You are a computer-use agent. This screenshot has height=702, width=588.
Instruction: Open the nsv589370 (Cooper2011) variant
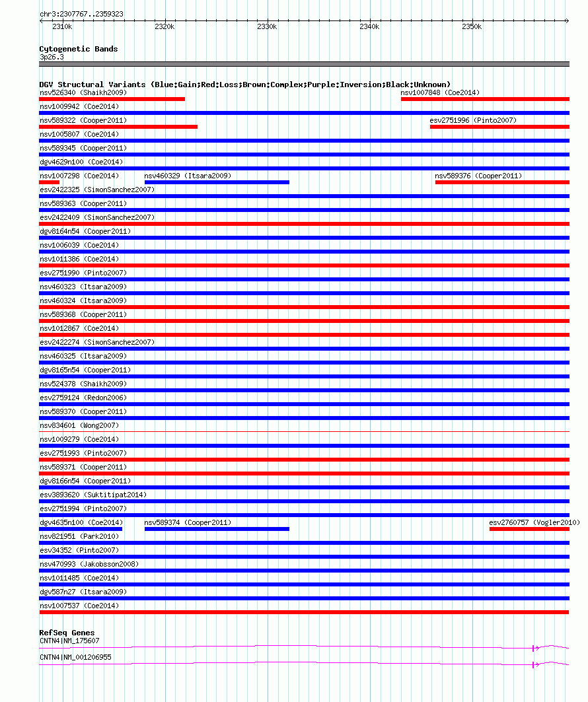click(83, 412)
